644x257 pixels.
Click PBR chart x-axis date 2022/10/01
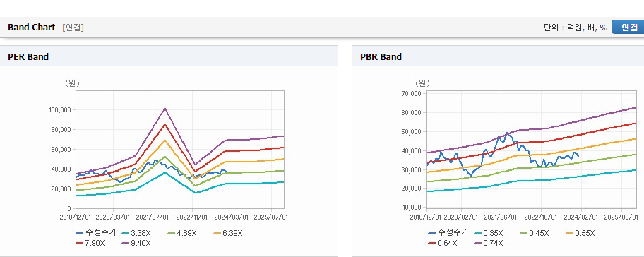tap(540, 217)
